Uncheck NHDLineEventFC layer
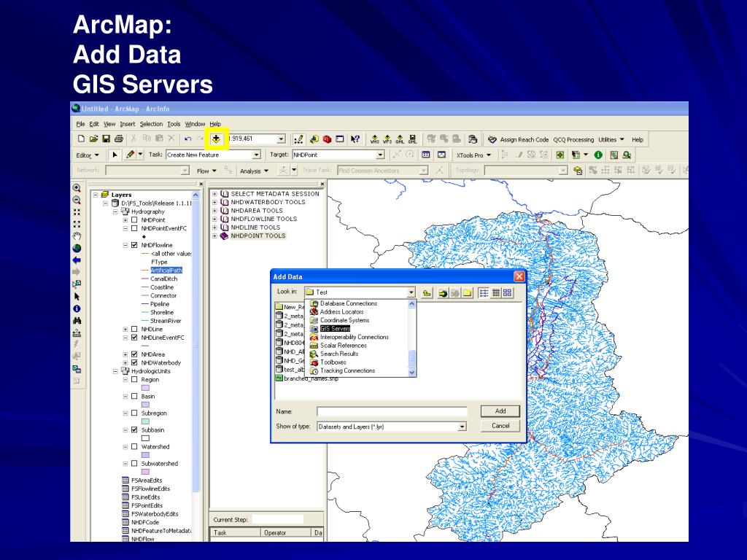 [x=134, y=338]
